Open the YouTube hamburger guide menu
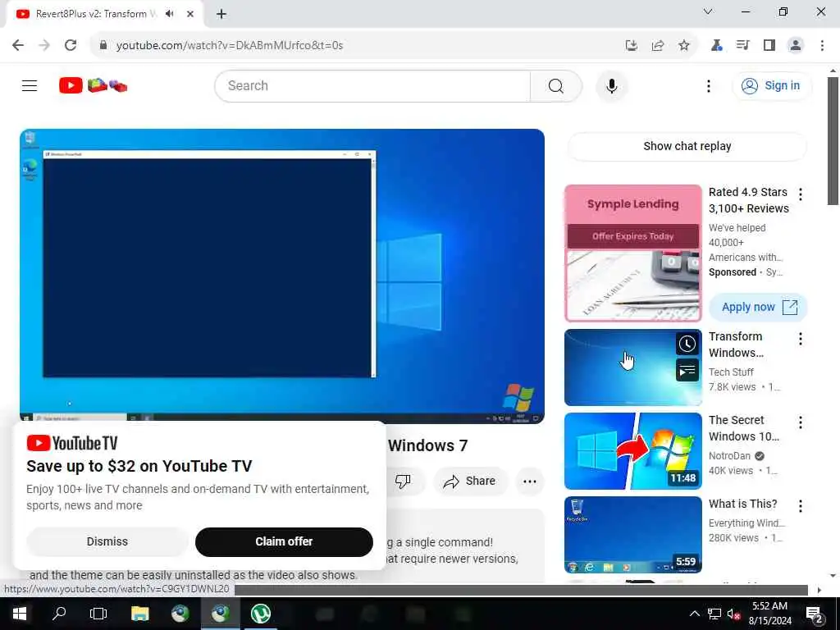Viewport: 840px width, 630px height. point(30,85)
